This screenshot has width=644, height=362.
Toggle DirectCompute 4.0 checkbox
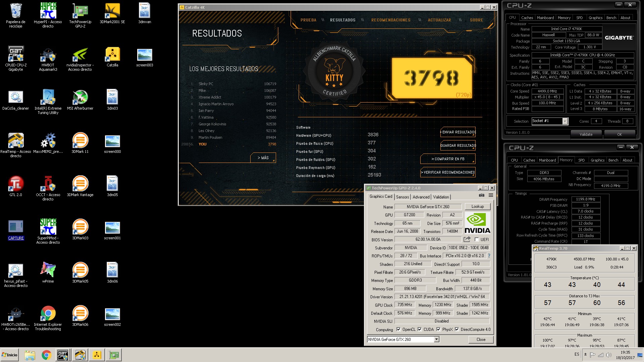pyautogui.click(x=457, y=329)
